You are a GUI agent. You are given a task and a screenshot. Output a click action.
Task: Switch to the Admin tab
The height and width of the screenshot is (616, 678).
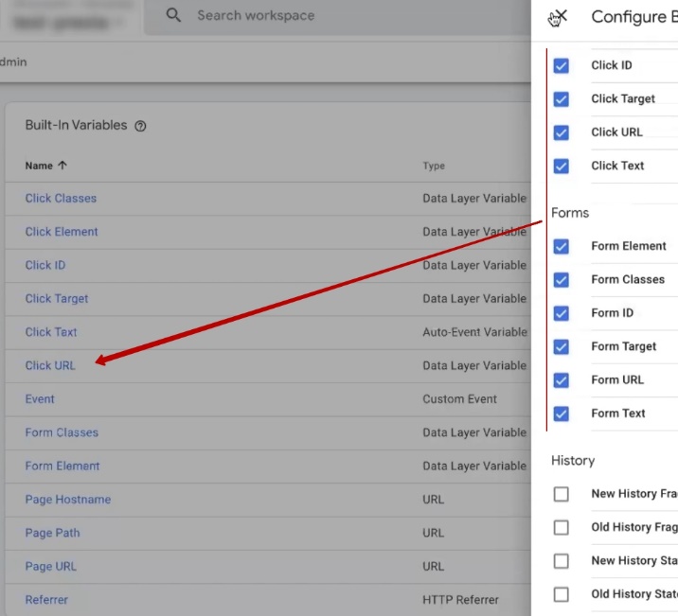click(x=13, y=62)
